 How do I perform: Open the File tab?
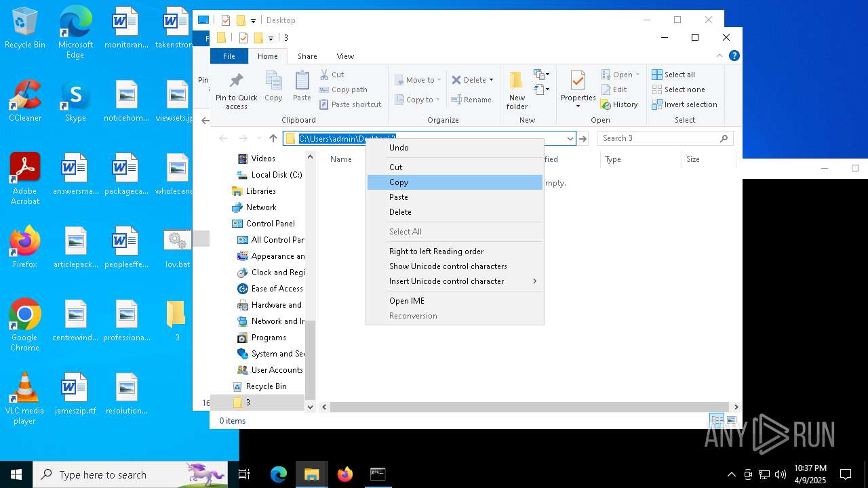pyautogui.click(x=229, y=56)
